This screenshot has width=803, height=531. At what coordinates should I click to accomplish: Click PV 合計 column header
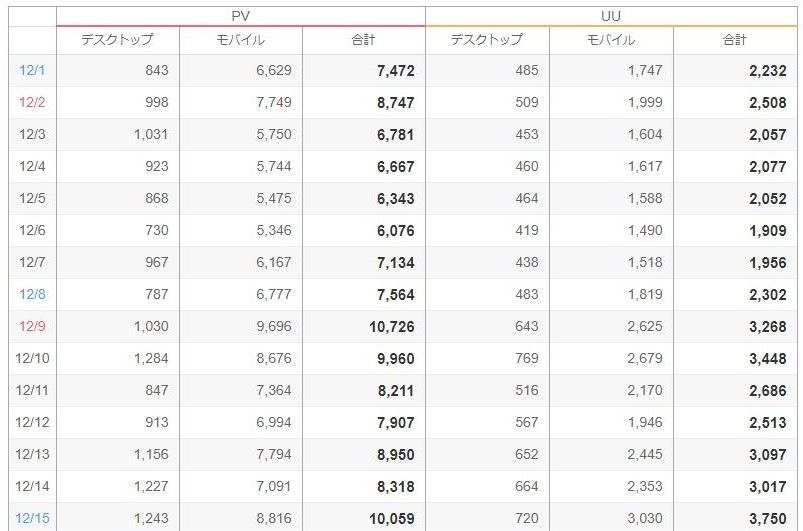pos(364,40)
